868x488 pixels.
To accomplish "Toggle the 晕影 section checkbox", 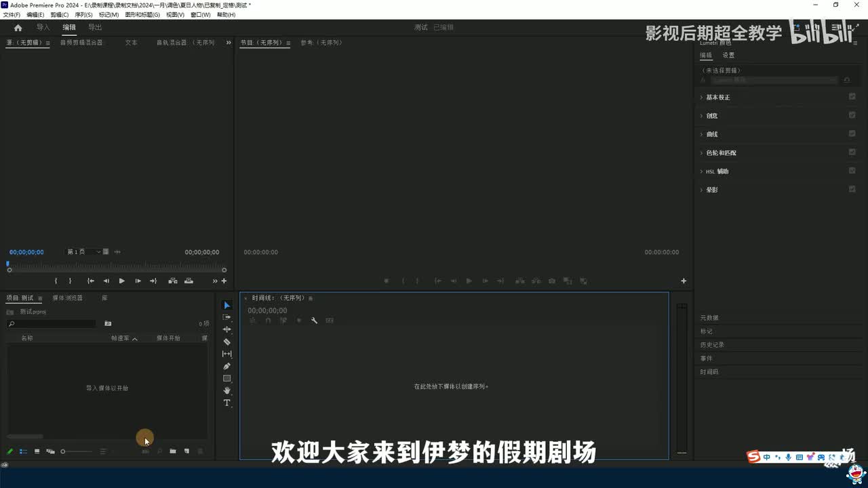I will click(x=852, y=189).
